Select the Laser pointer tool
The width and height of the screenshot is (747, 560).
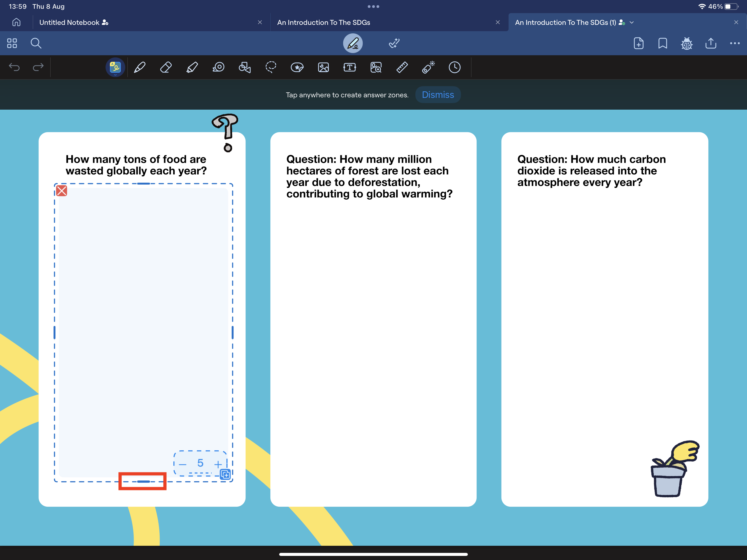(x=428, y=68)
